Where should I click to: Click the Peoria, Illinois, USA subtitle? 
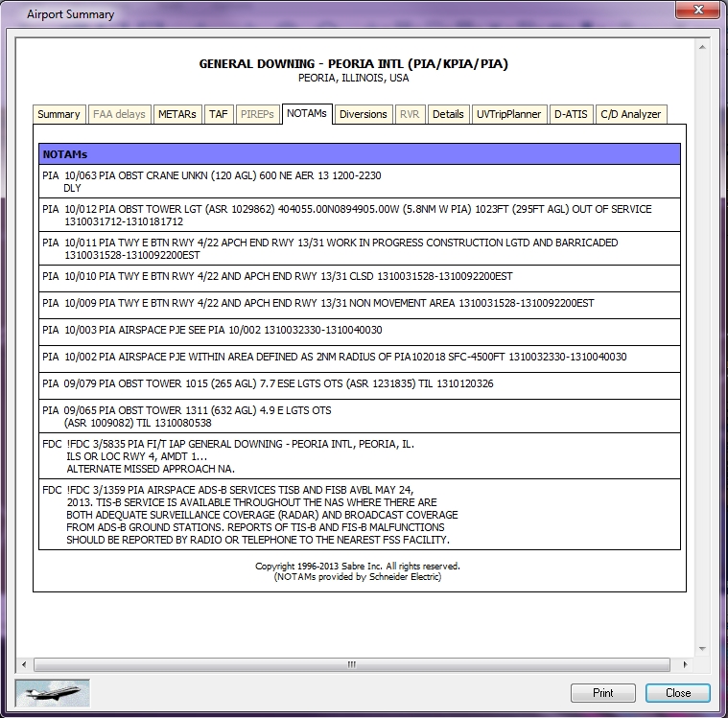(x=353, y=78)
